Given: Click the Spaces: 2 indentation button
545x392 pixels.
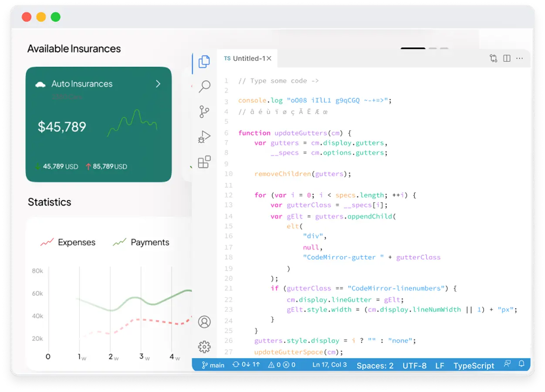Looking at the screenshot, I should [x=375, y=365].
